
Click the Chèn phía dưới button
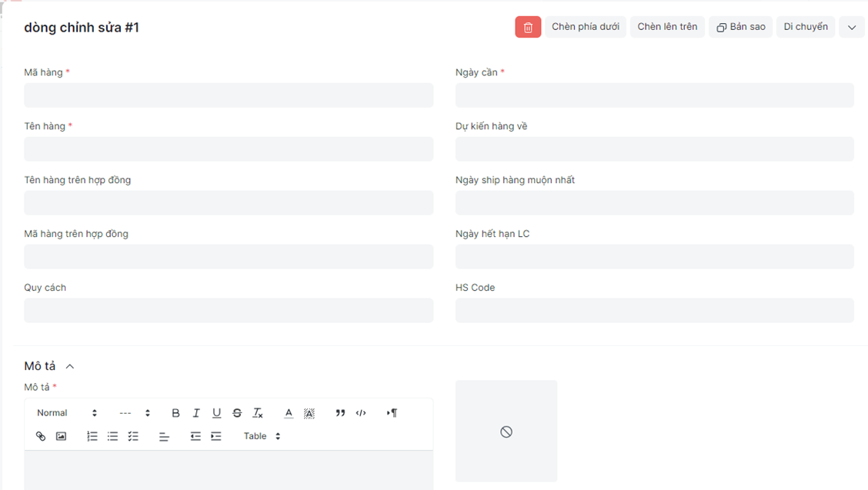pyautogui.click(x=586, y=27)
